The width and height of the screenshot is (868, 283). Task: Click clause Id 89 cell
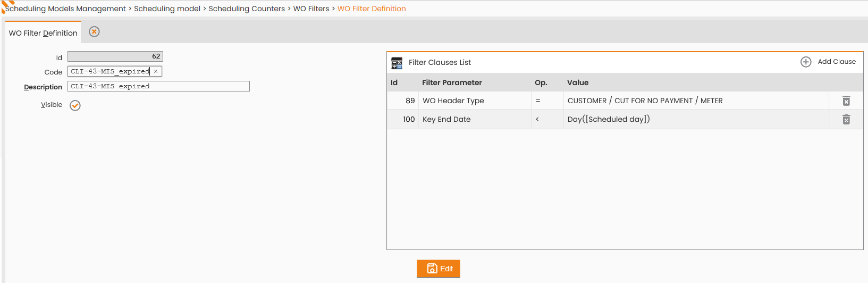[403, 101]
